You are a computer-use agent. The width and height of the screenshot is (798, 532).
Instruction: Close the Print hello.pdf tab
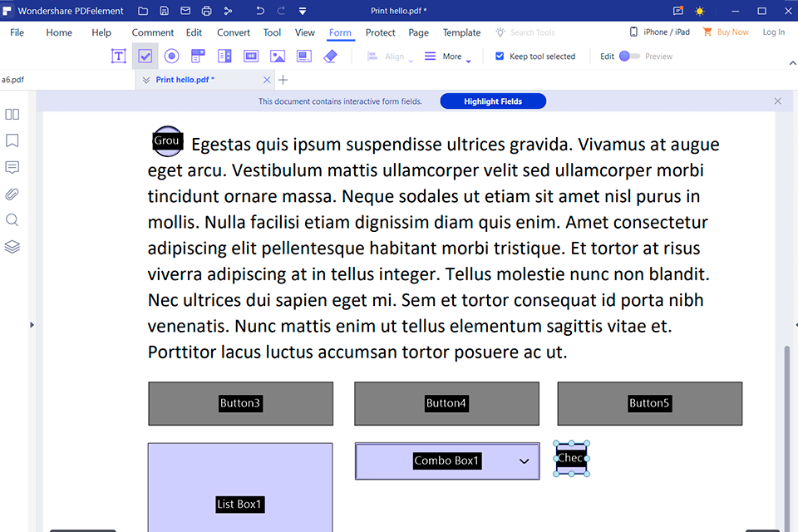click(267, 80)
